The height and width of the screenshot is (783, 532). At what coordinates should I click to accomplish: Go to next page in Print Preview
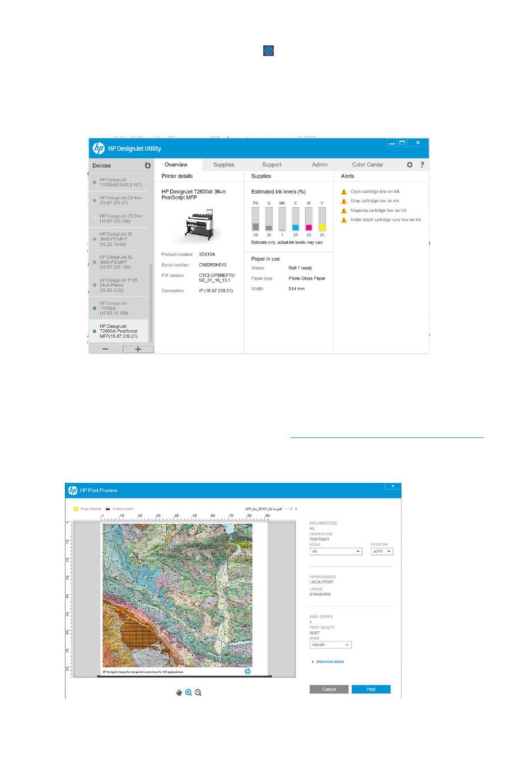coord(296,509)
